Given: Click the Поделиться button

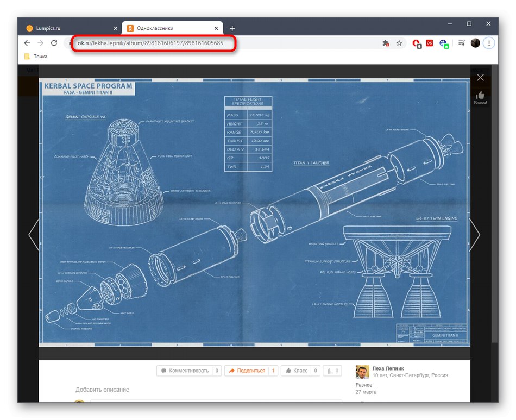Looking at the screenshot, I should pyautogui.click(x=251, y=371).
